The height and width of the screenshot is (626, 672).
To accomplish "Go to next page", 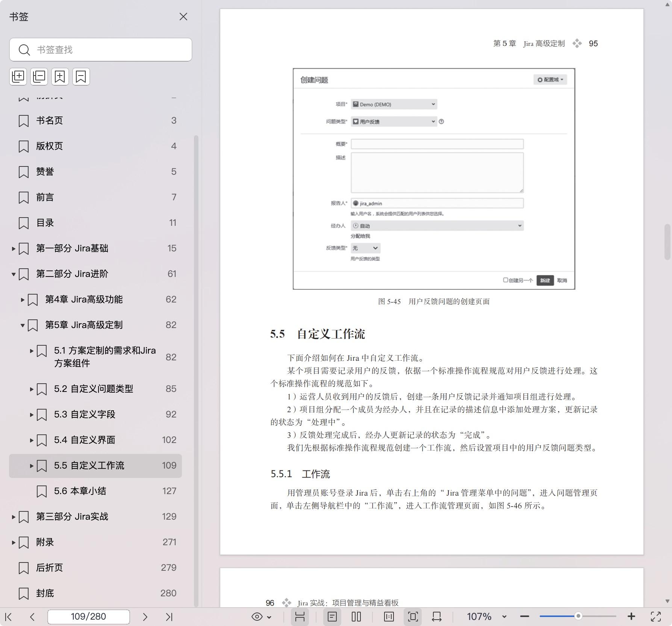I will (145, 617).
